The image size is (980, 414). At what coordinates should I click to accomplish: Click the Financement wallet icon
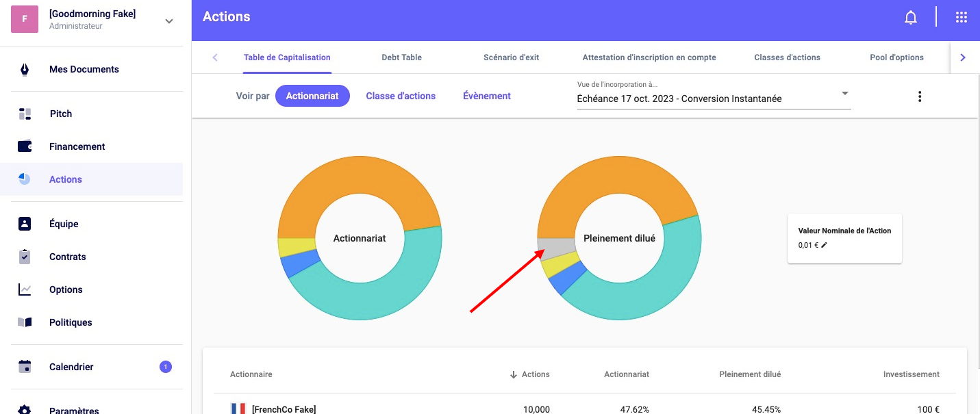[x=25, y=146]
